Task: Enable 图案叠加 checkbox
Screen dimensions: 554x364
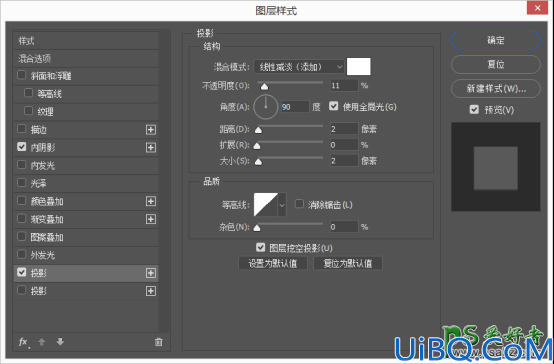Action: tap(22, 236)
